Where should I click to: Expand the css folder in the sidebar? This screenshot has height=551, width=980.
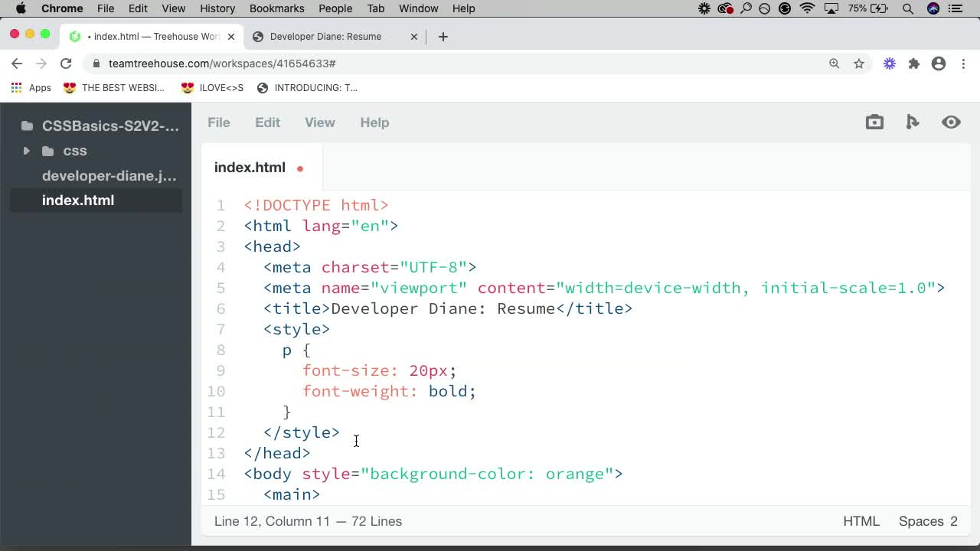click(26, 151)
